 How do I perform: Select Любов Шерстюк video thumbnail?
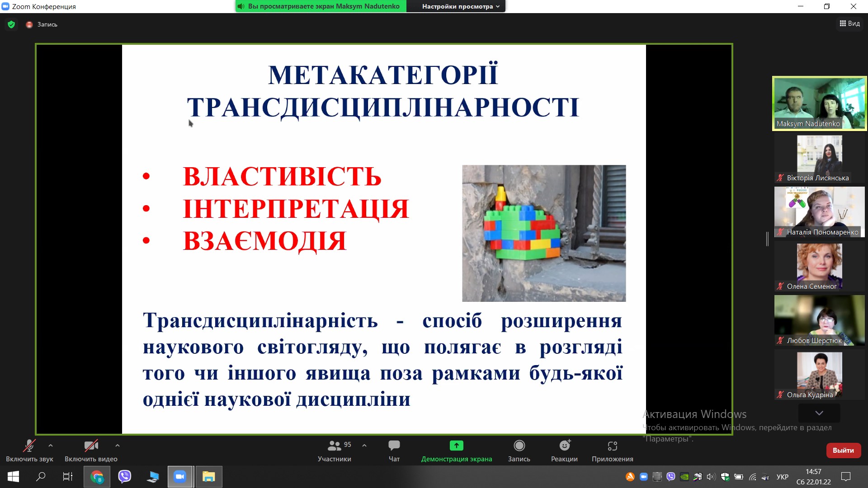[820, 320]
